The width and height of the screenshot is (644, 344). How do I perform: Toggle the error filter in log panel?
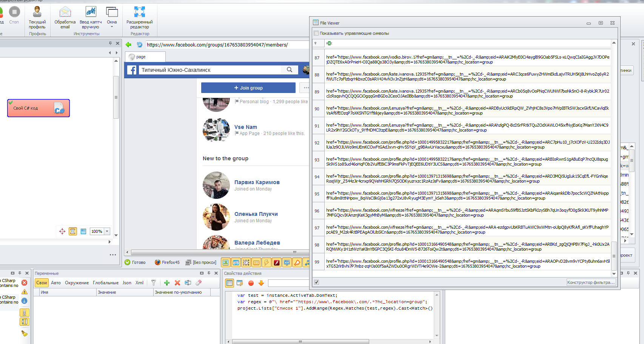click(x=24, y=283)
